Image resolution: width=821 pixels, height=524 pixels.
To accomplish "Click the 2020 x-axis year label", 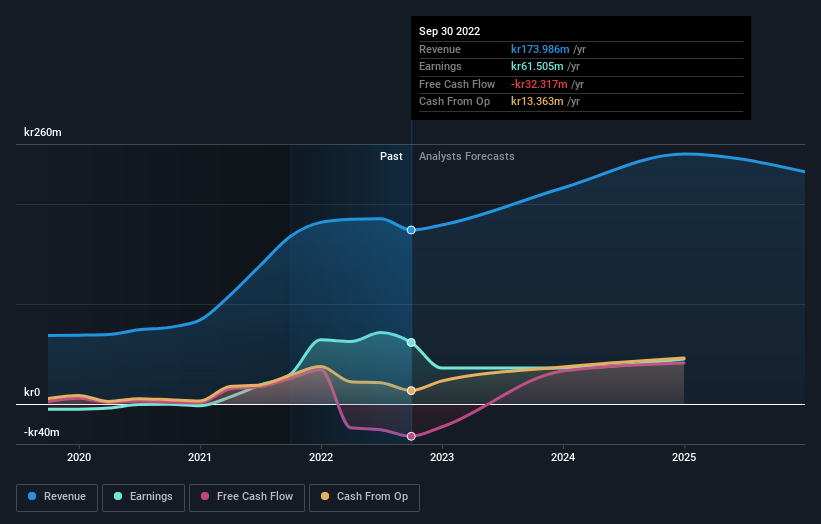I will pyautogui.click(x=79, y=458).
